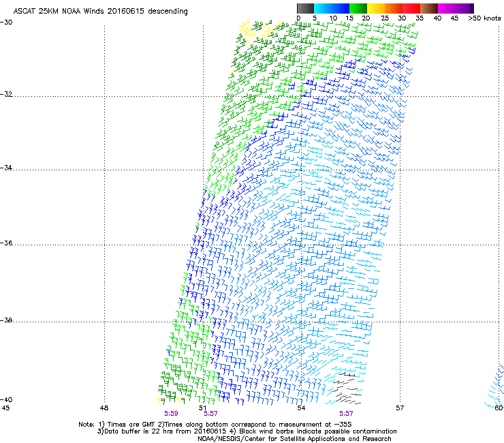This screenshot has width=504, height=443.
Task: Select the 'Data buffer is 22 hrs' note line
Action: (x=247, y=431)
